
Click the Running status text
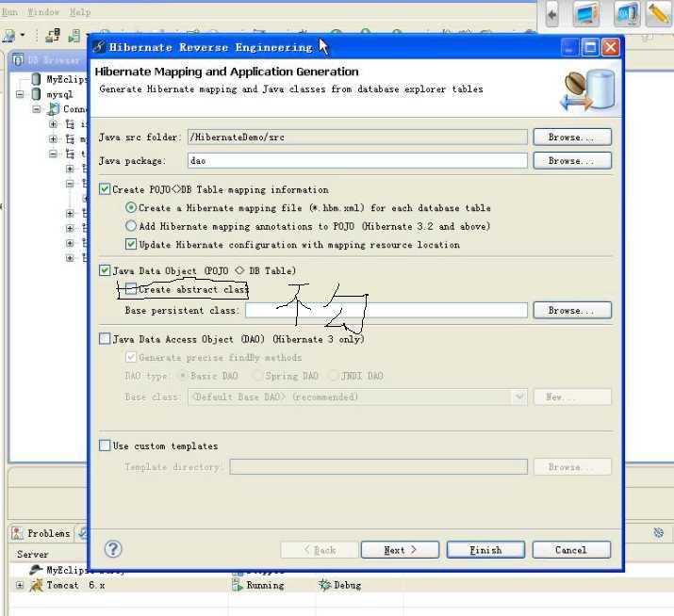265,585
